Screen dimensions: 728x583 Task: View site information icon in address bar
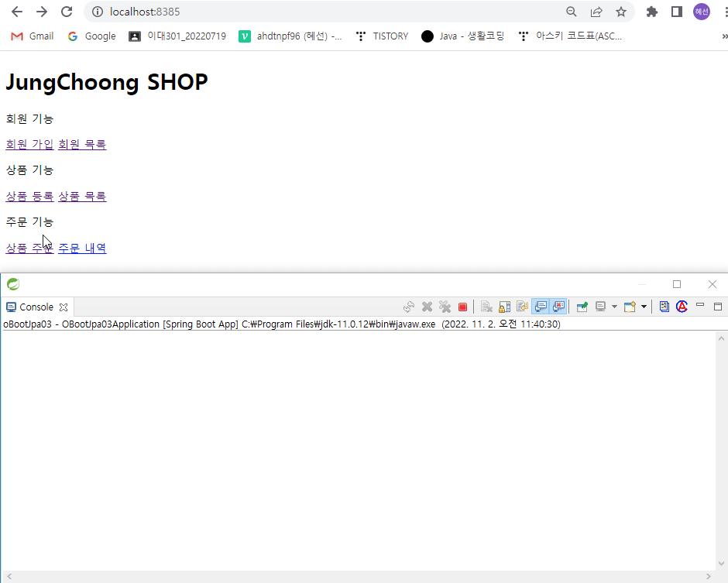pos(98,12)
